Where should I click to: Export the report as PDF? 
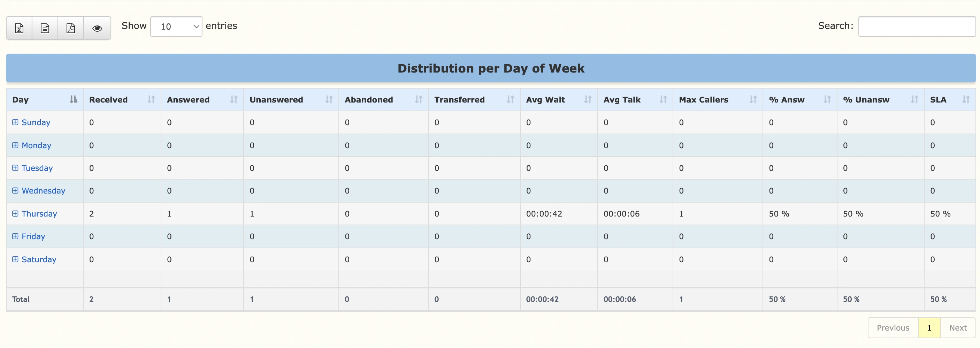pos(71,28)
